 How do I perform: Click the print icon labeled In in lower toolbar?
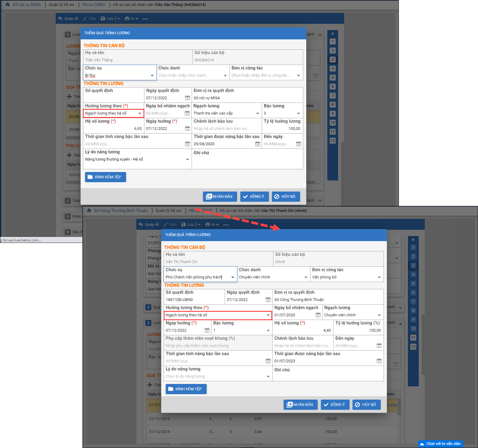(x=208, y=225)
